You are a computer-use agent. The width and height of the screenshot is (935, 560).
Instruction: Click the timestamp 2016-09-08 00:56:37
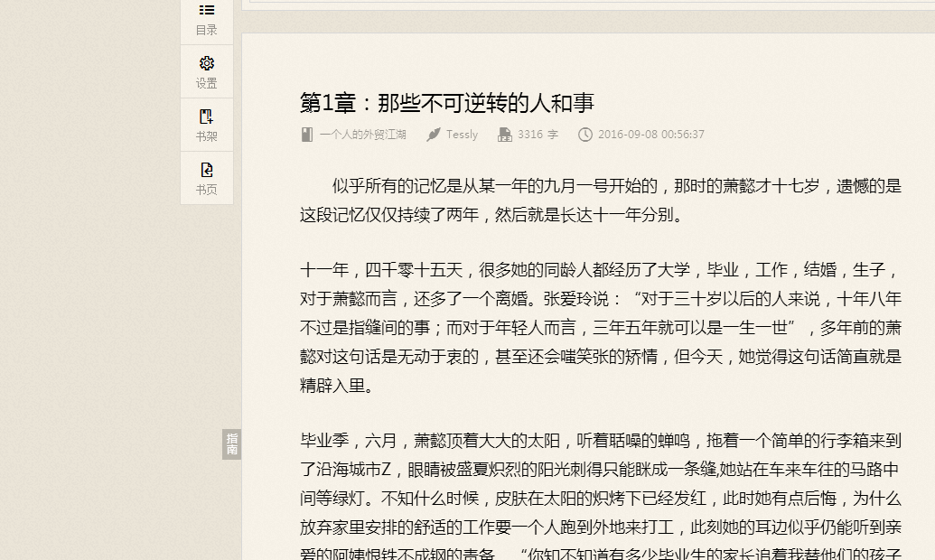coord(651,135)
